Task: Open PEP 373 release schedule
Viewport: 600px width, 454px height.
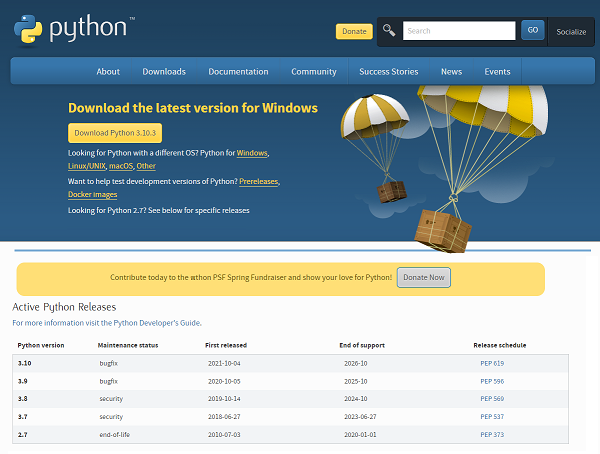Action: 492,434
